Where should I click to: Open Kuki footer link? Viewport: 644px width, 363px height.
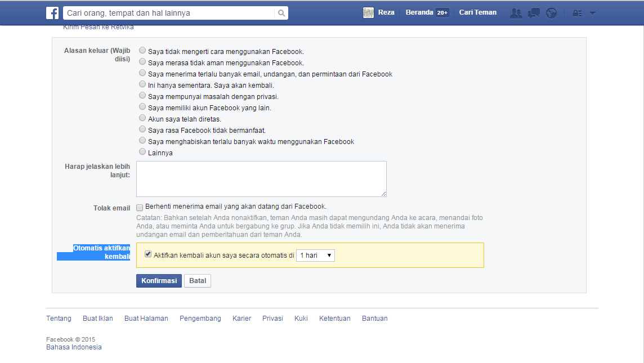coord(301,318)
